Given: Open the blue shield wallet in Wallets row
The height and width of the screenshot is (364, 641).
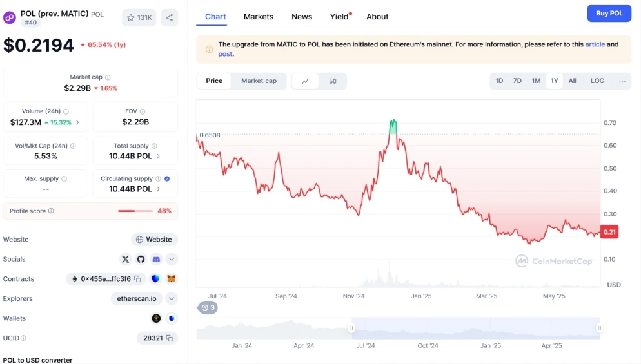Looking at the screenshot, I should [x=172, y=318].
